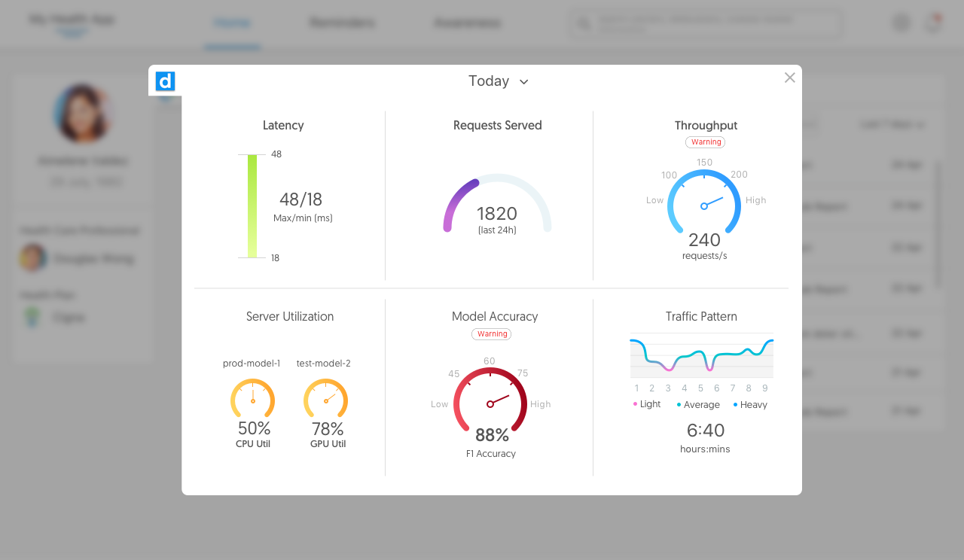Image resolution: width=964 pixels, height=560 pixels.
Task: Click the blue "d" dashboard logo icon
Action: (165, 81)
